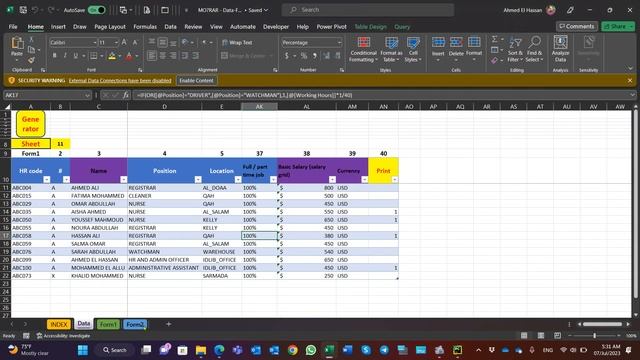The image size is (640, 360).
Task: Click the Font Color red A swatch
Action: pyautogui.click(x=129, y=56)
